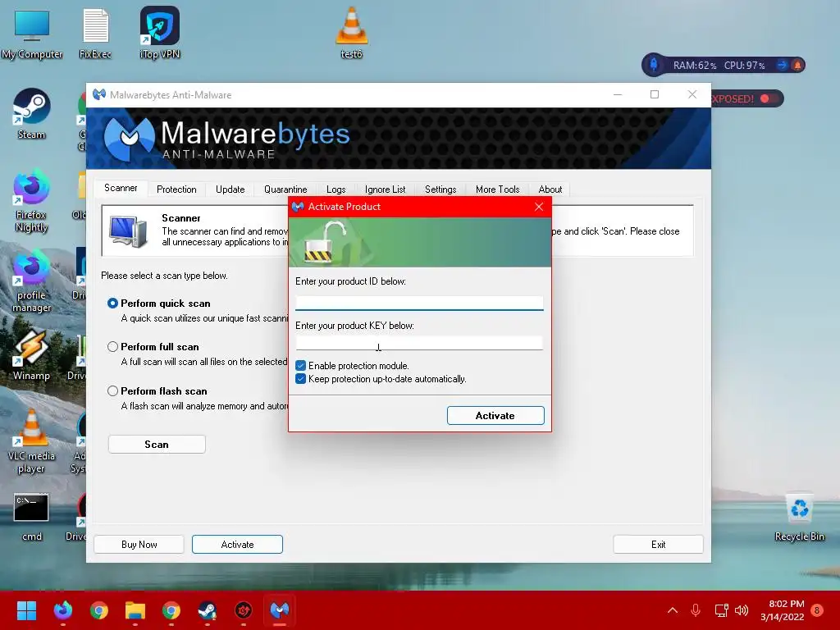Click the Windows Start button

[x=26, y=610]
